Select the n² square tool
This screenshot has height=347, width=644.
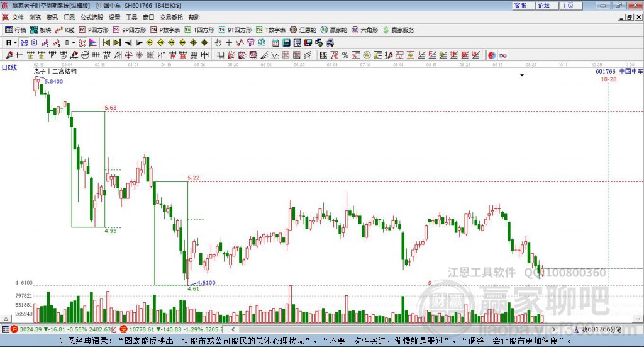tap(107, 55)
